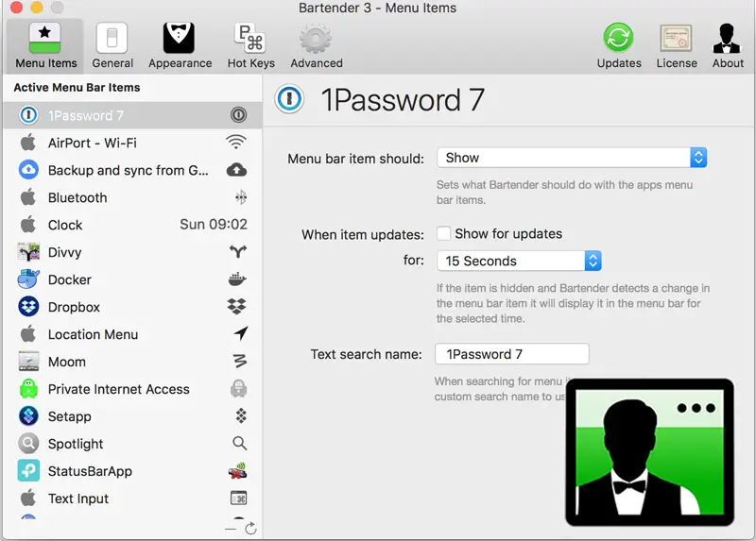This screenshot has width=756, height=541.
Task: Click the Sun 09:02 clock preview
Action: pos(214,224)
